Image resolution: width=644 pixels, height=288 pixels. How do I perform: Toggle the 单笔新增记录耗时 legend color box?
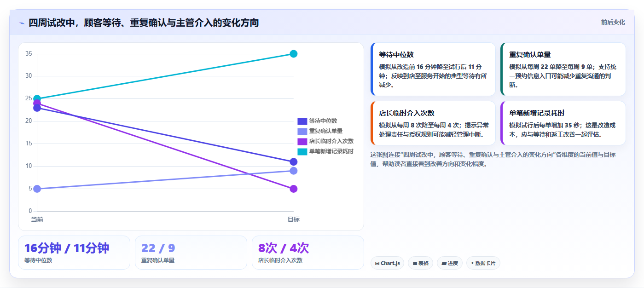click(x=302, y=151)
